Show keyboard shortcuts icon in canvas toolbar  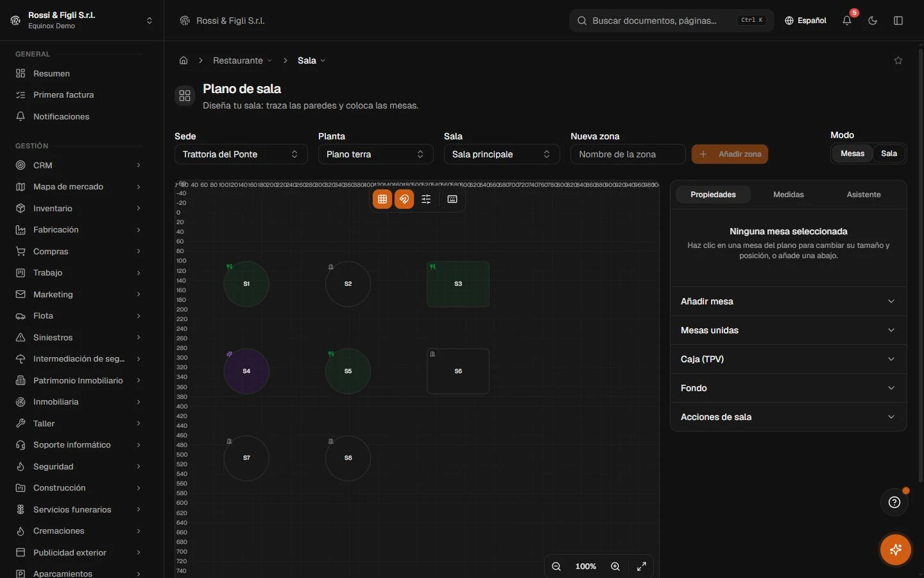click(x=452, y=199)
